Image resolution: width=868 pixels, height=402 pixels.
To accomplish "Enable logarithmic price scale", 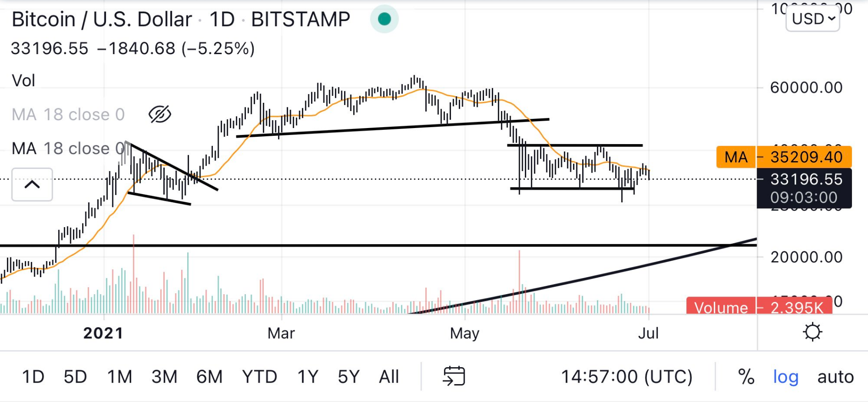I will pyautogui.click(x=786, y=377).
